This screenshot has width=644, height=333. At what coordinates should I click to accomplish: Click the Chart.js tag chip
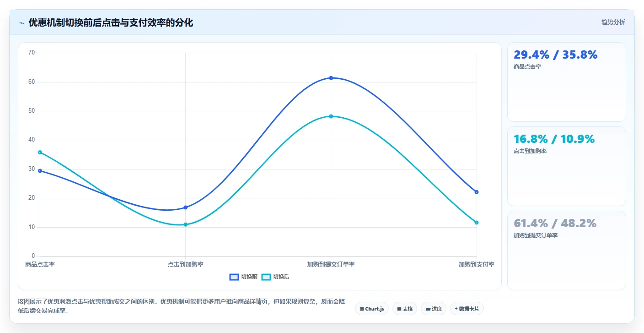point(371,309)
